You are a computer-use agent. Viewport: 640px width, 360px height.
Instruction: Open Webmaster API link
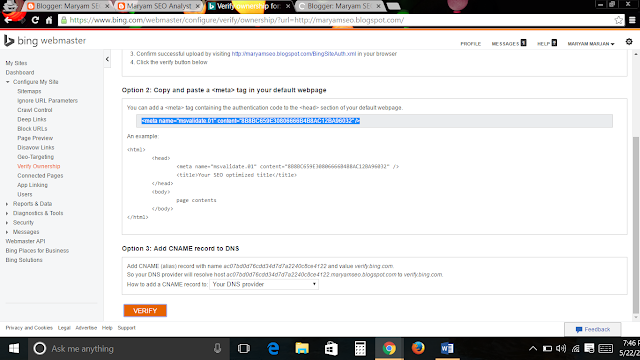coord(25,241)
